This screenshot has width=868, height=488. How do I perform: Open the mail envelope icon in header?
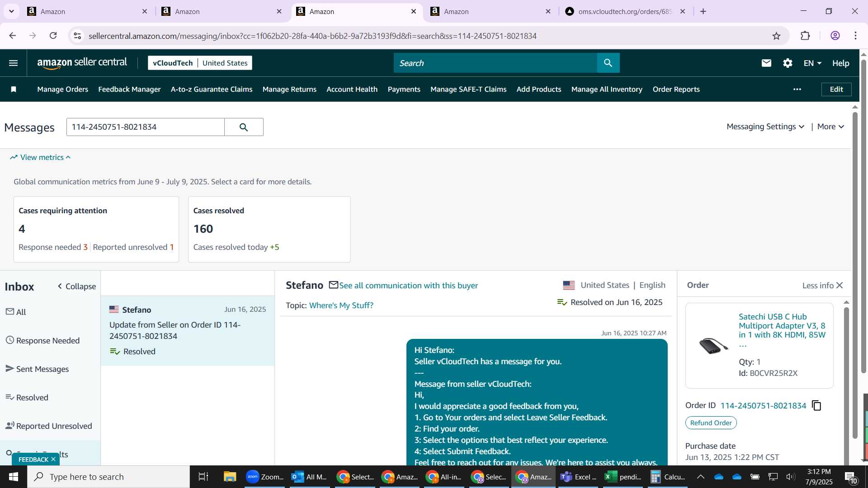[x=766, y=63]
